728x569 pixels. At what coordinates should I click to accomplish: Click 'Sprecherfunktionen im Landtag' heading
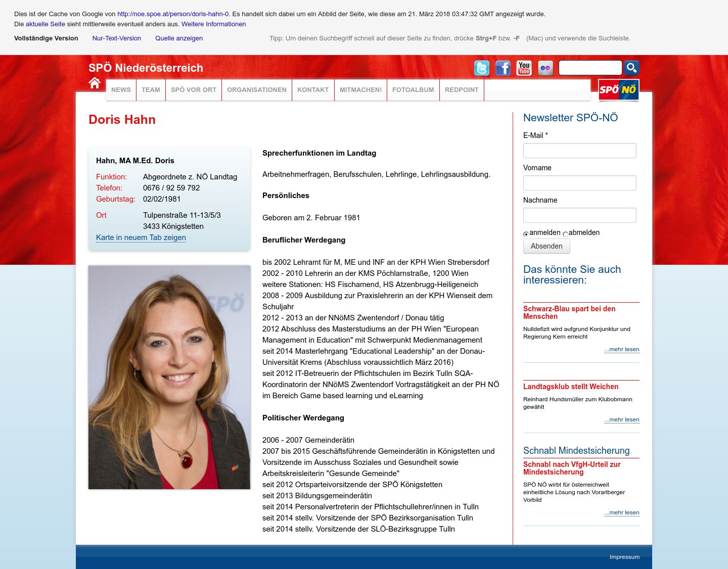pyautogui.click(x=319, y=153)
